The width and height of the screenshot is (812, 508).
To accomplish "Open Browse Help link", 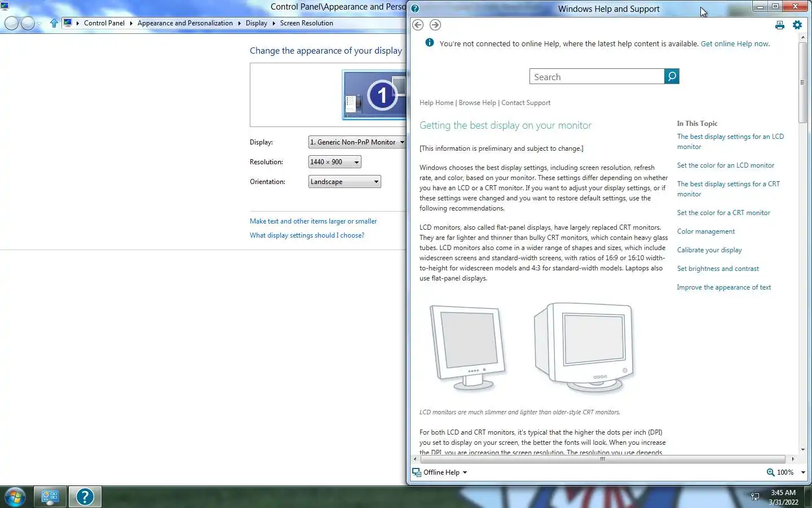I will point(478,103).
